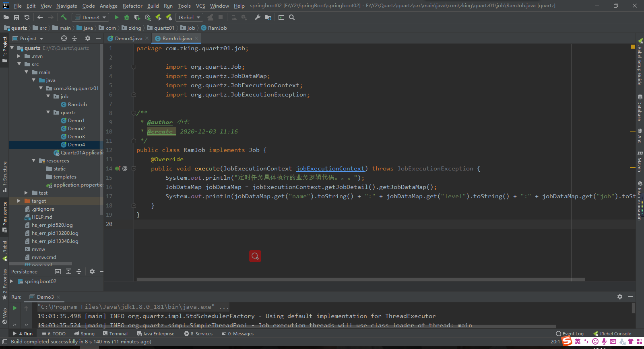Viewport: 644px width, 349px height.
Task: Fold the execute method at line 14
Action: [x=134, y=168]
